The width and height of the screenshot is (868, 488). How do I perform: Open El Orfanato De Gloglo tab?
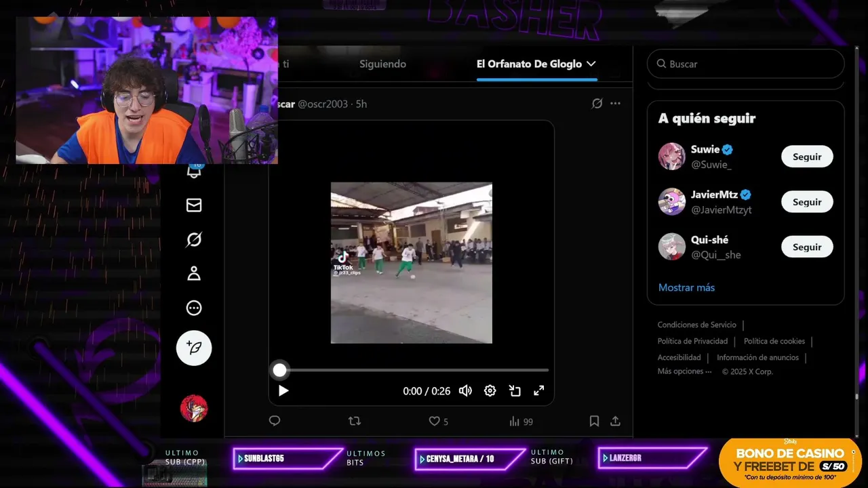pyautogui.click(x=529, y=64)
